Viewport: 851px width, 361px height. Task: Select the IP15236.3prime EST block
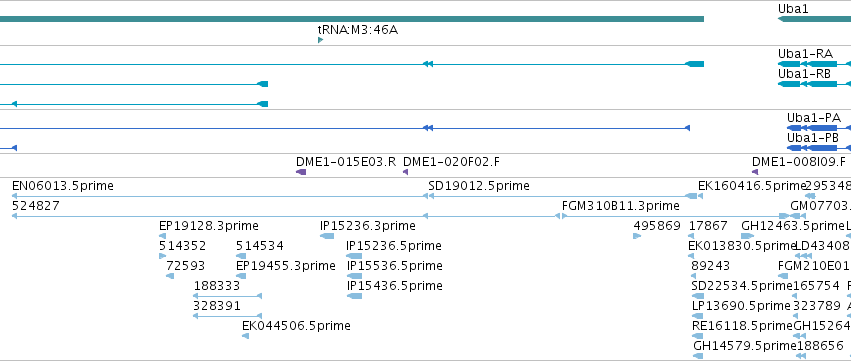[x=327, y=236]
